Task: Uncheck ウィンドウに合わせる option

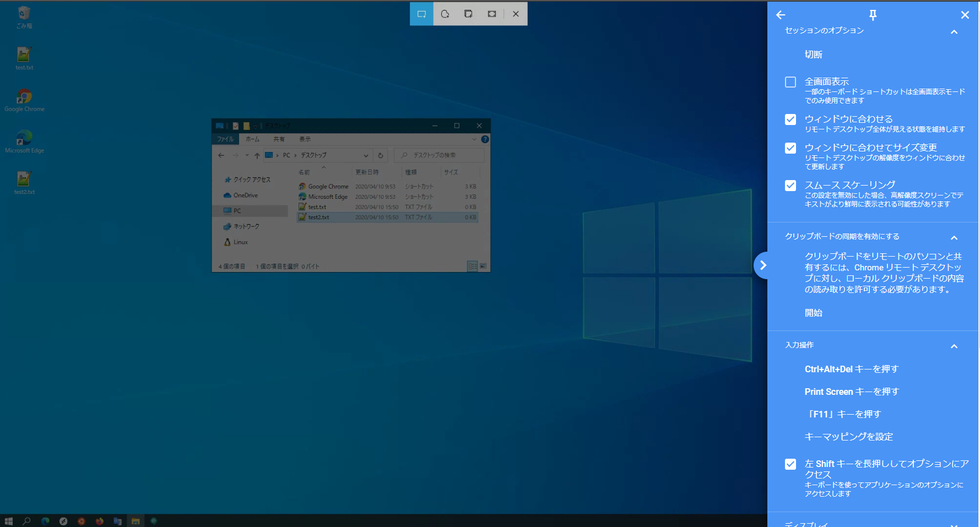Action: click(791, 119)
